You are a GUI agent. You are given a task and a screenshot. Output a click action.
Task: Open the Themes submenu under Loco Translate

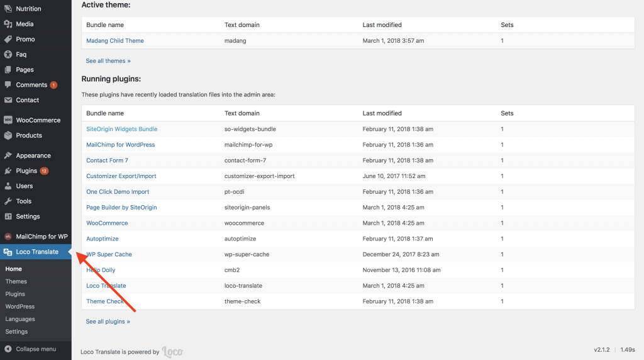(x=16, y=281)
